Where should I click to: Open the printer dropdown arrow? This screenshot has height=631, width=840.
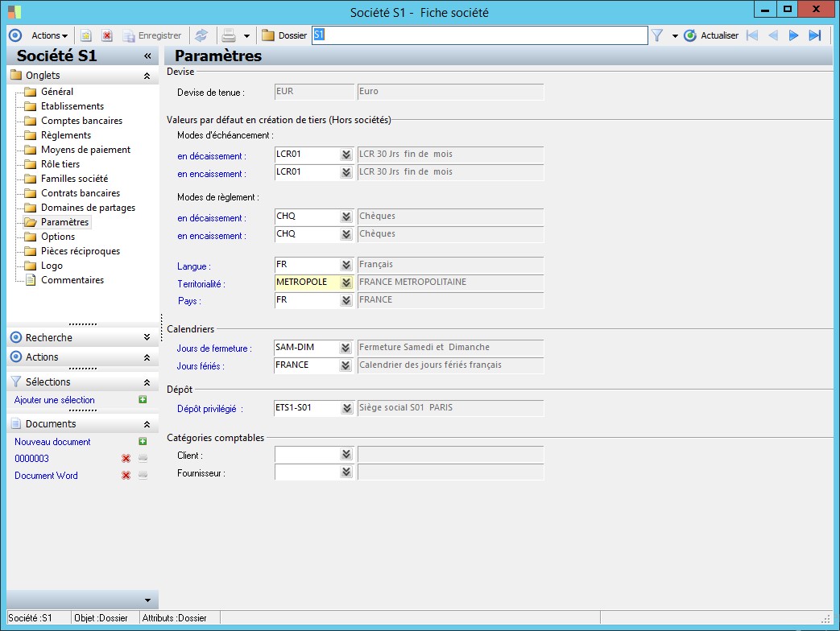coord(246,36)
